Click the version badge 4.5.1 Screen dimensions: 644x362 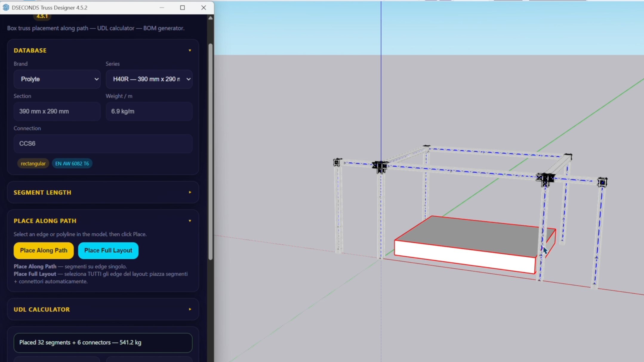coord(42,16)
